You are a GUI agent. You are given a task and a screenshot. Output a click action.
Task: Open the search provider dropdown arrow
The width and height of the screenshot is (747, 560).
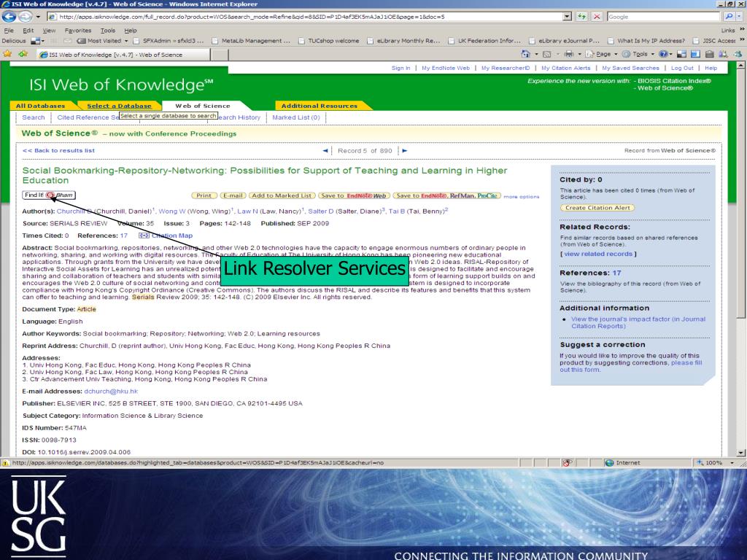[x=740, y=17]
